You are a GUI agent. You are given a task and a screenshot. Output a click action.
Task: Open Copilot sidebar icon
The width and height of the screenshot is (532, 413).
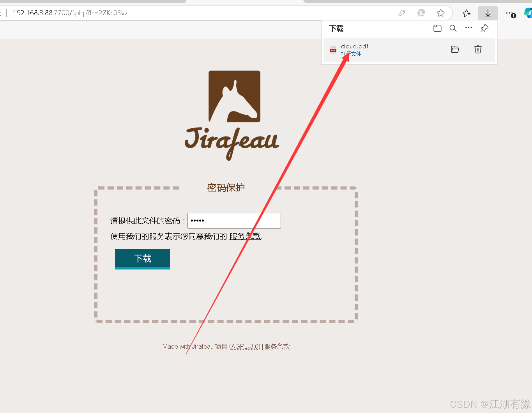click(x=528, y=13)
